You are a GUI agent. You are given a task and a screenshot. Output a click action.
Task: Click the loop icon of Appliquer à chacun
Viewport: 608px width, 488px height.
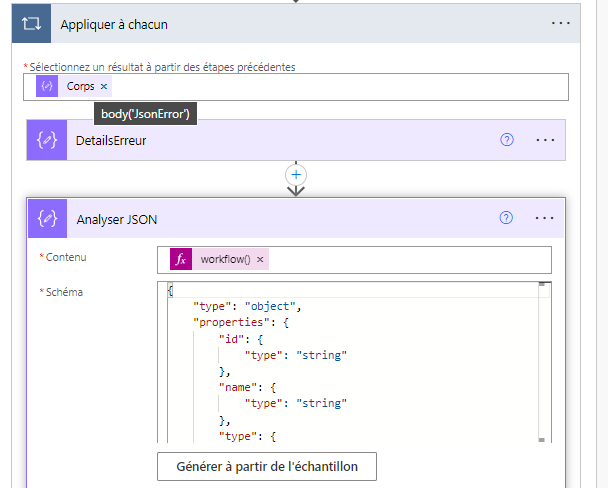pyautogui.click(x=32, y=24)
